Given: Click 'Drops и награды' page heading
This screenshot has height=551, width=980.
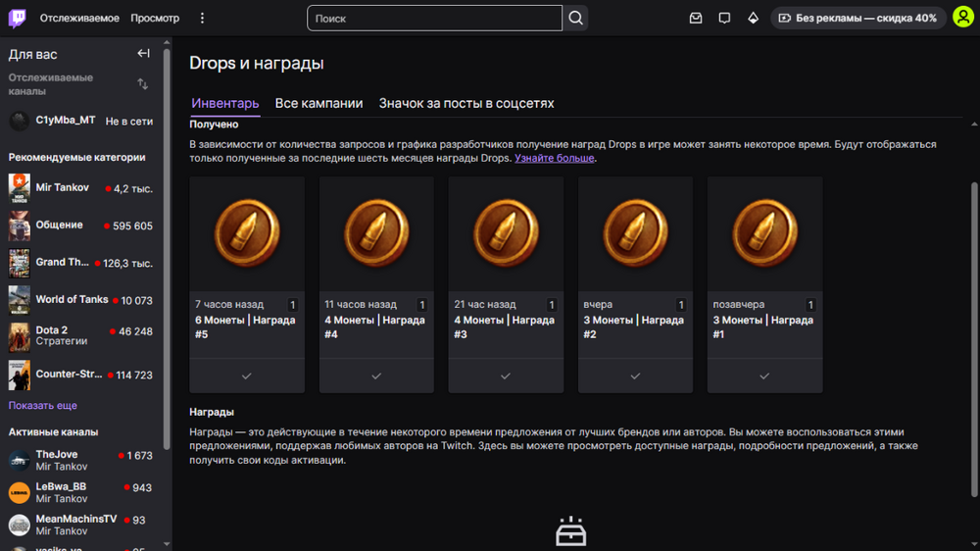Looking at the screenshot, I should point(256,63).
